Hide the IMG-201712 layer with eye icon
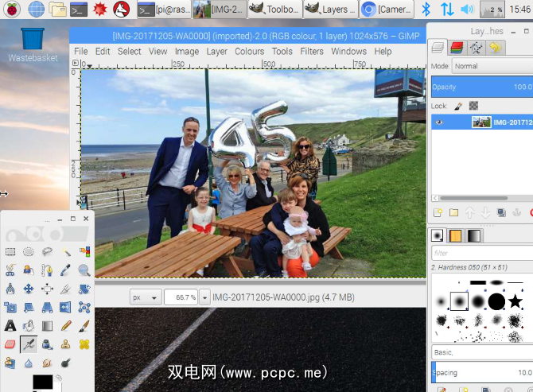The image size is (533, 392). (439, 122)
